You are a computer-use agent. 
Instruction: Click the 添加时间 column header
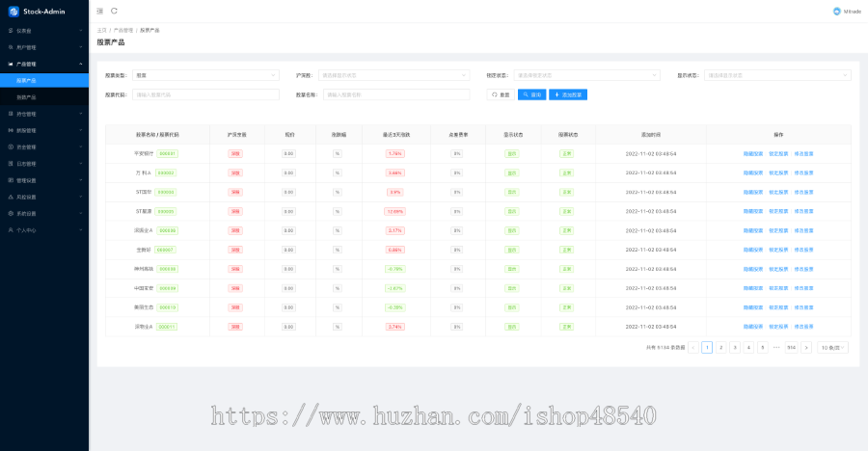point(651,135)
